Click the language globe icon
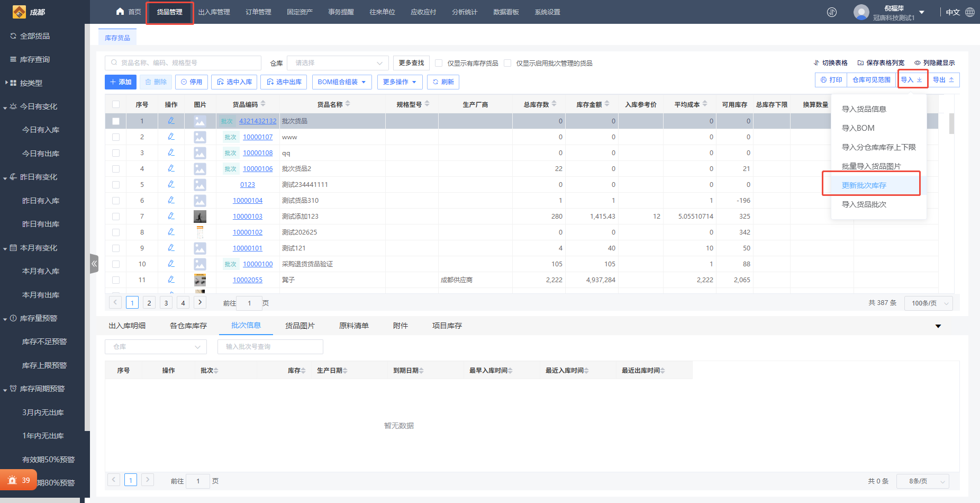The height and width of the screenshot is (503, 980). click(x=970, y=12)
